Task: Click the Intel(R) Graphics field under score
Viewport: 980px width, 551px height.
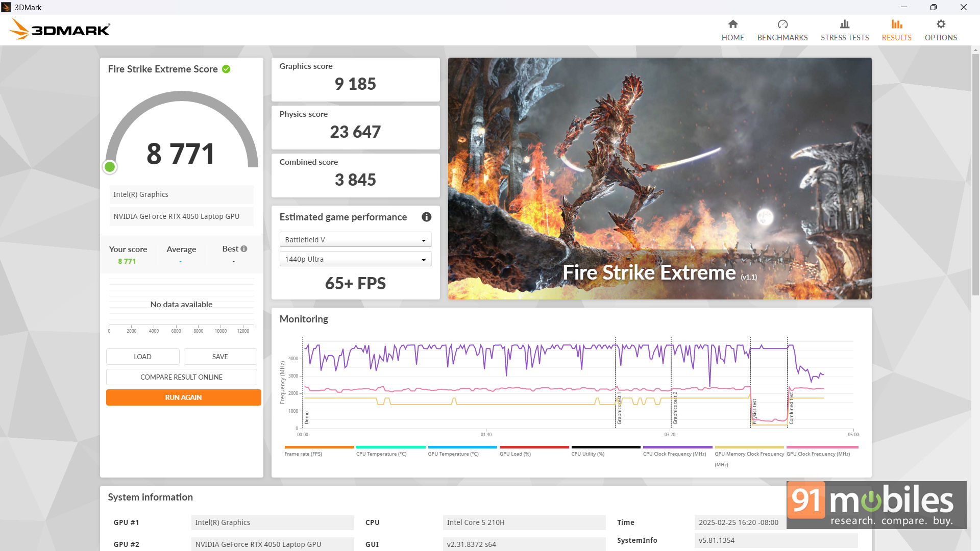Action: [181, 194]
